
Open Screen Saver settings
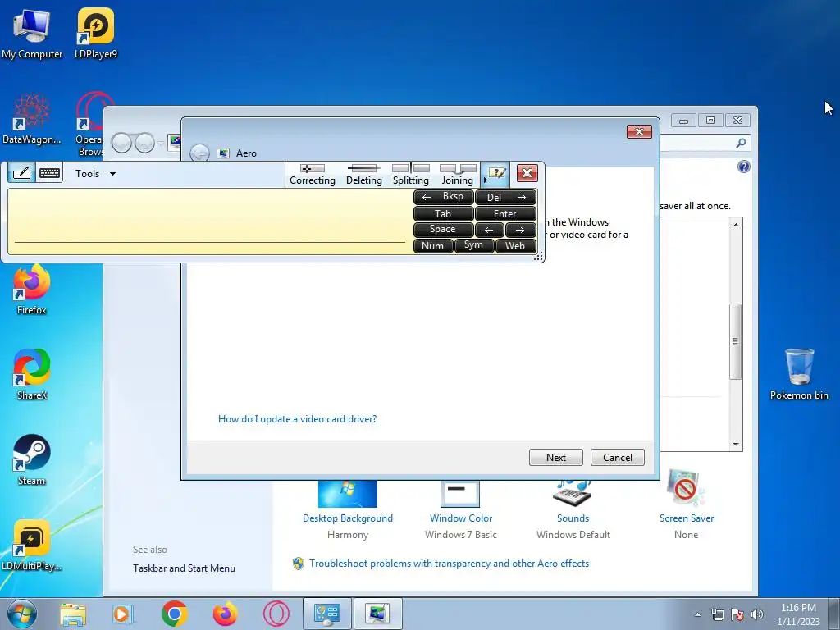[687, 489]
